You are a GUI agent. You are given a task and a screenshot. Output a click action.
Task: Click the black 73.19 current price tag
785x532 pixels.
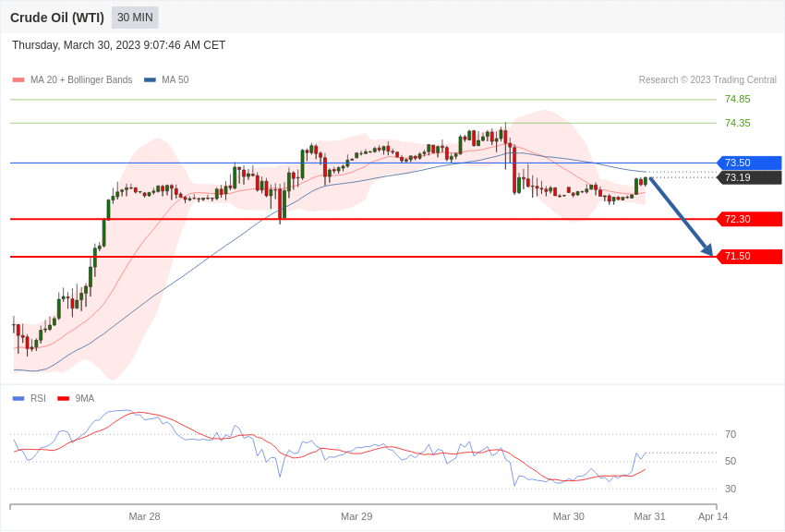point(750,177)
